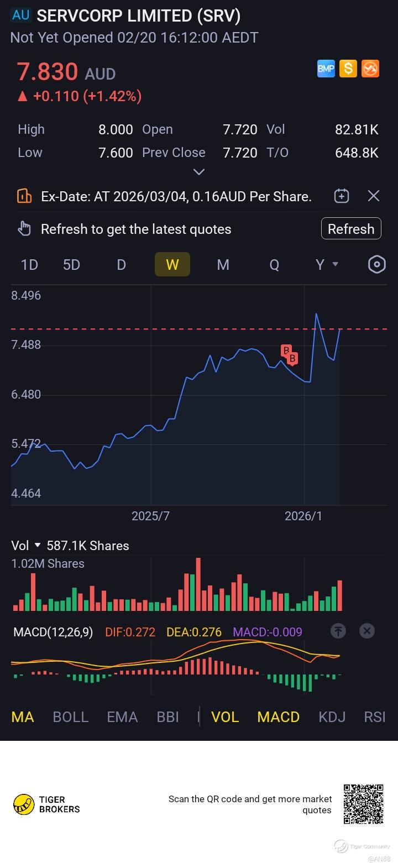The height and width of the screenshot is (868, 398).
Task: Dismiss the Ex-Date dividend notice
Action: pyautogui.click(x=374, y=196)
